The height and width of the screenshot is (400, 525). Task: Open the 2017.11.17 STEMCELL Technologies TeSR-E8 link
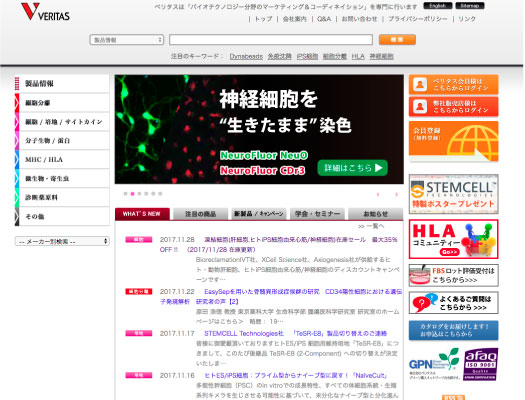tap(296, 333)
